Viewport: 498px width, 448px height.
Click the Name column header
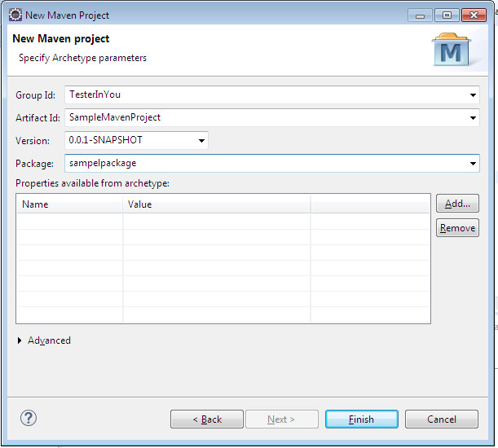[69, 204]
